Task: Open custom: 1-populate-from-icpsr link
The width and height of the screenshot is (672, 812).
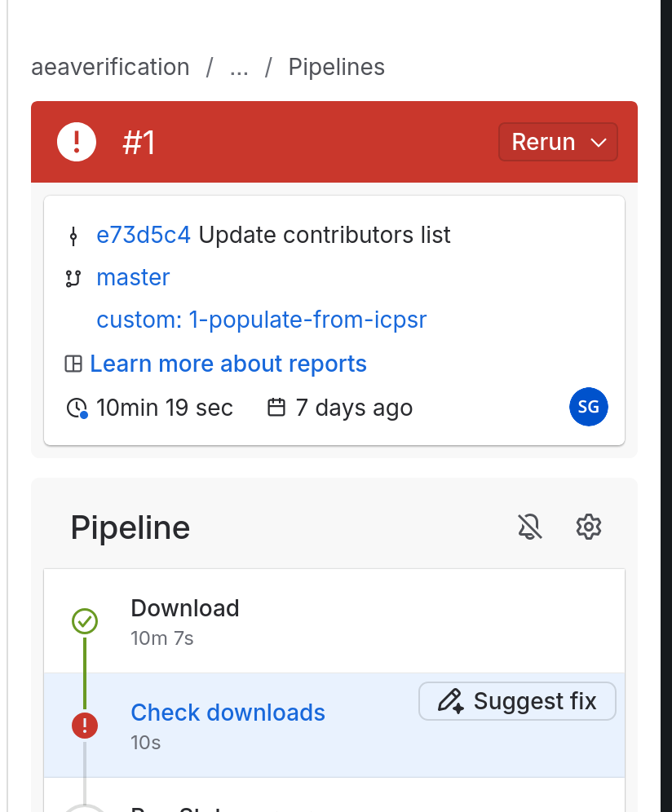Action: tap(262, 320)
